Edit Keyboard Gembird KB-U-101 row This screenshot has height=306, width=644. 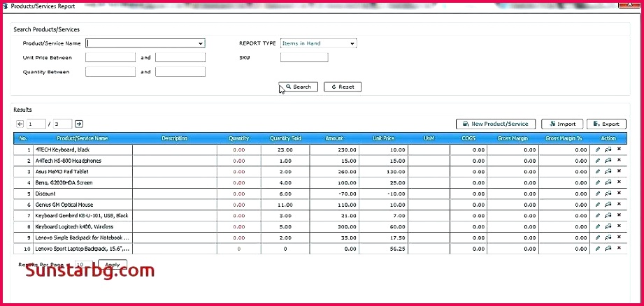click(x=598, y=215)
